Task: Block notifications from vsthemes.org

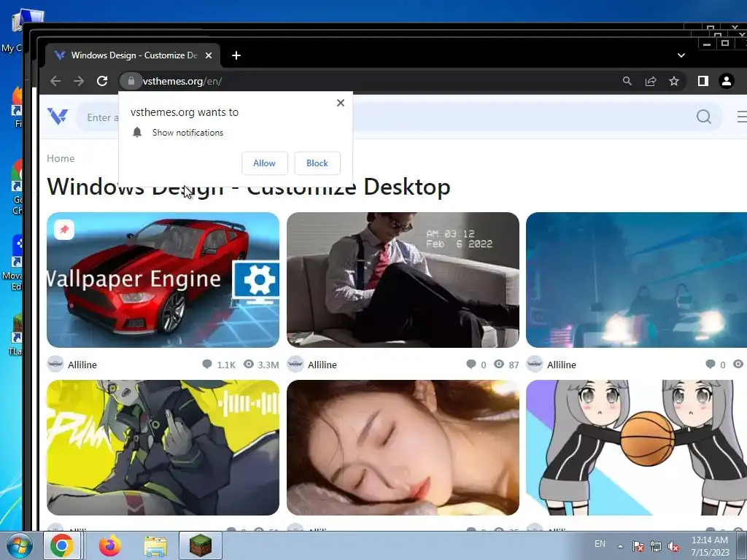Action: pyautogui.click(x=317, y=163)
